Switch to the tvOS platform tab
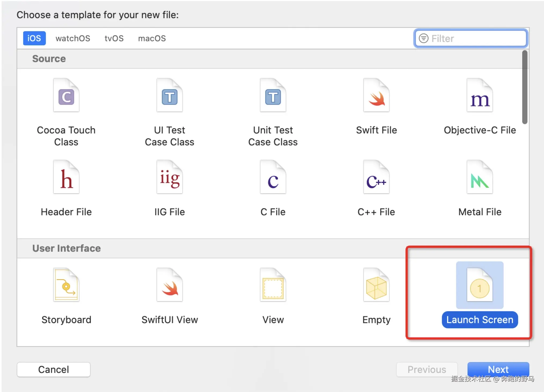 (x=114, y=38)
